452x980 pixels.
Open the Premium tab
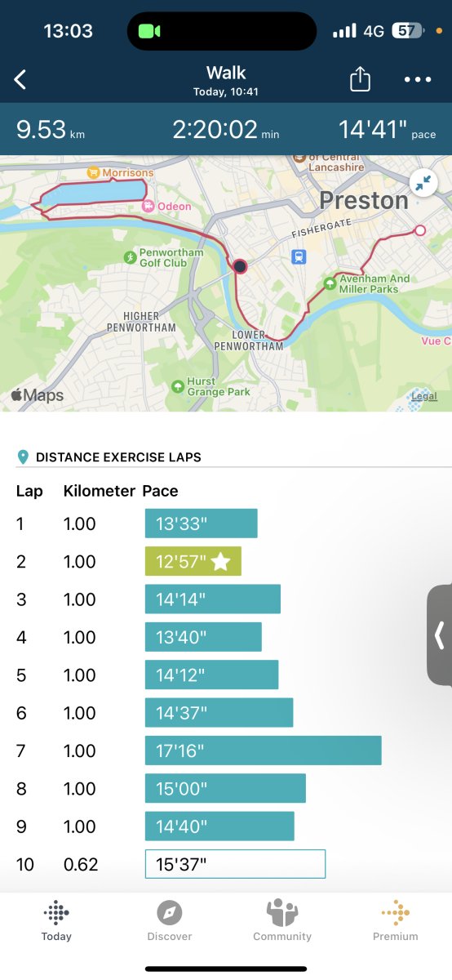click(x=396, y=921)
